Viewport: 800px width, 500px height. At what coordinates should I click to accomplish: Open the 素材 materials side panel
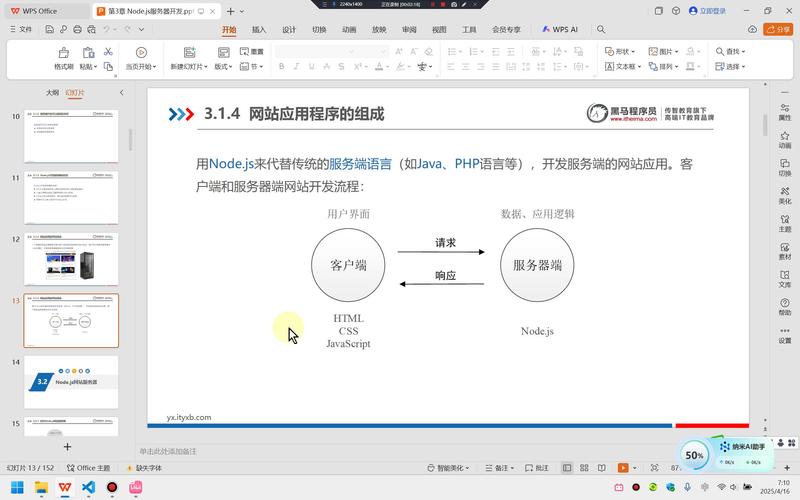(784, 248)
